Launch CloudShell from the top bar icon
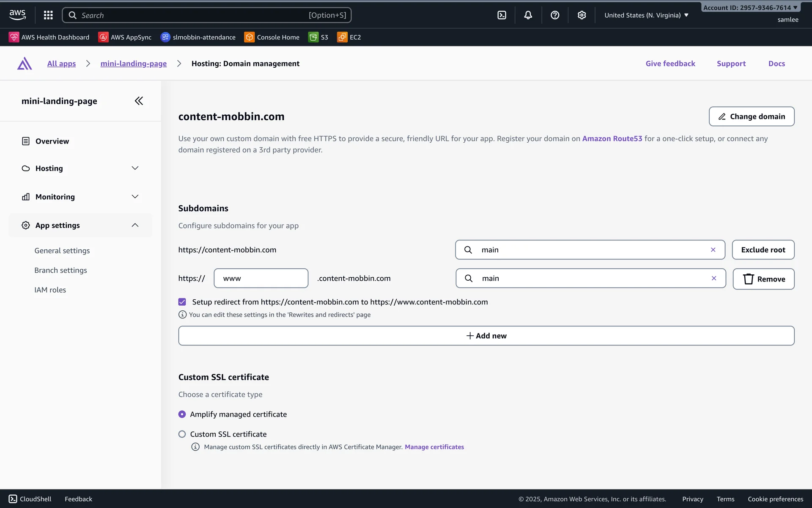 pos(502,15)
